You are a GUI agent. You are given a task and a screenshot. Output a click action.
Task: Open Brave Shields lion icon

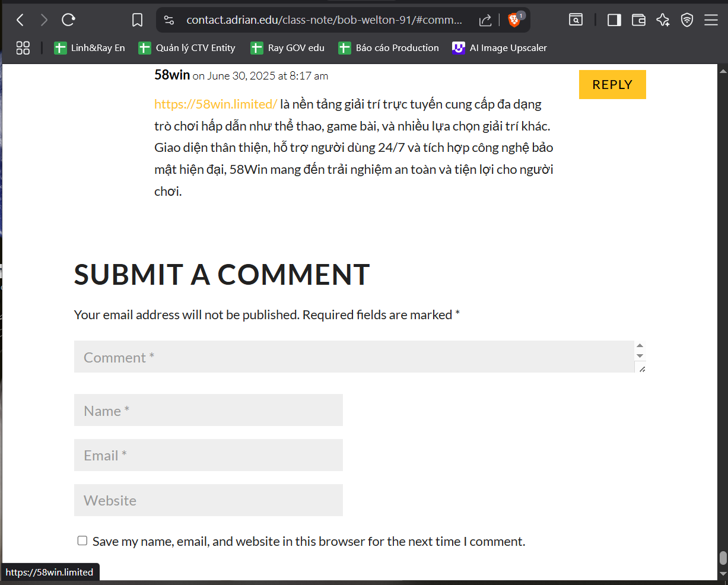click(515, 20)
